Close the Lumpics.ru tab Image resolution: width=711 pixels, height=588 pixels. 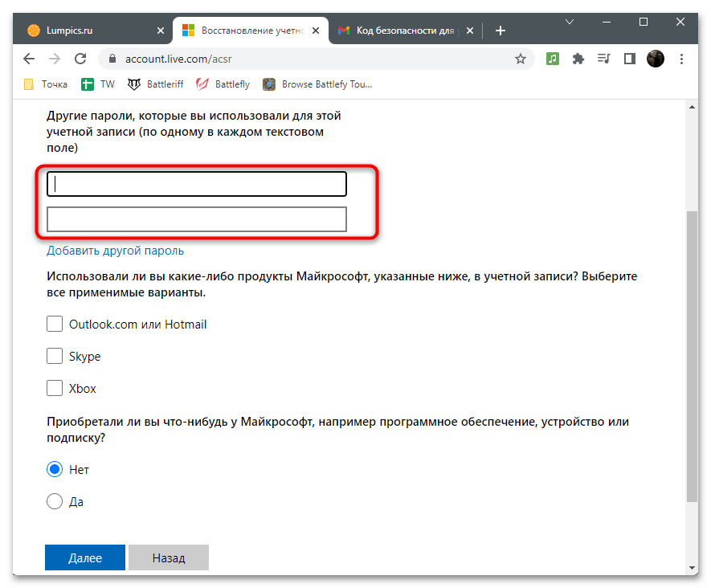click(x=161, y=31)
